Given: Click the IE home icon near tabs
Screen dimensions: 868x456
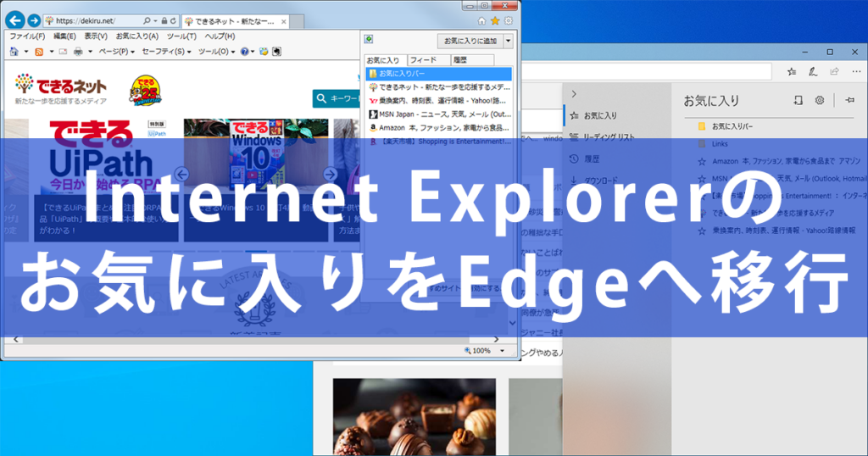Looking at the screenshot, I should pos(481,21).
